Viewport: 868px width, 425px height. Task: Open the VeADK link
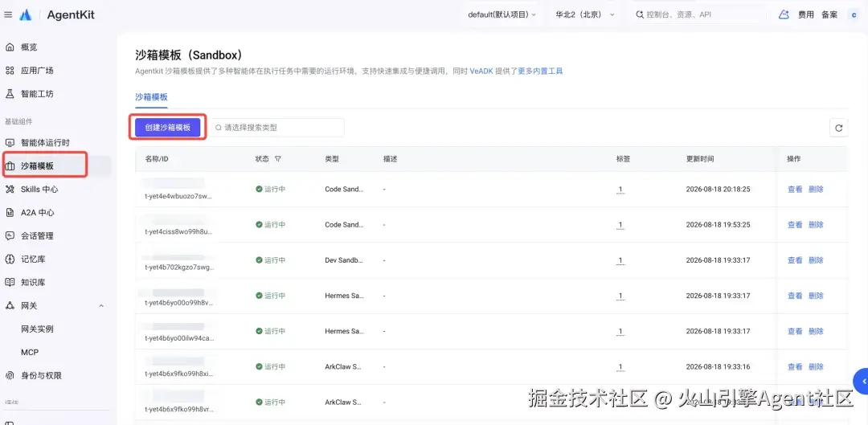(481, 71)
